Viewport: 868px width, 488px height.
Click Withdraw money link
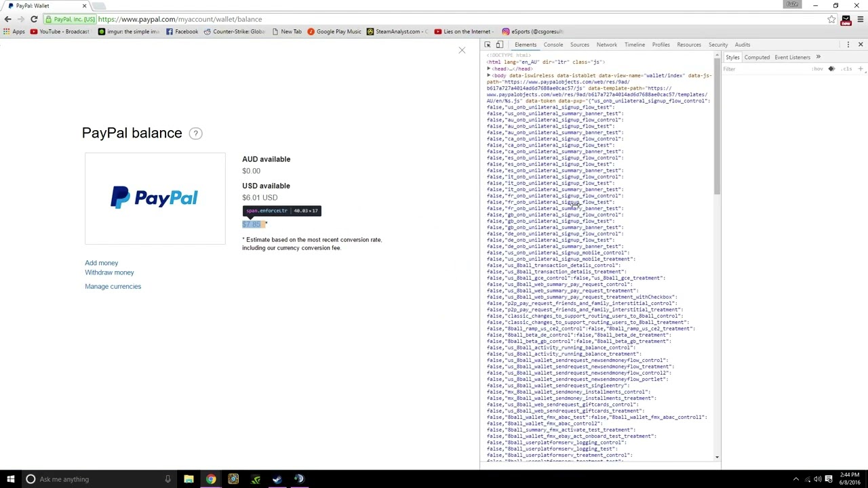[109, 272]
